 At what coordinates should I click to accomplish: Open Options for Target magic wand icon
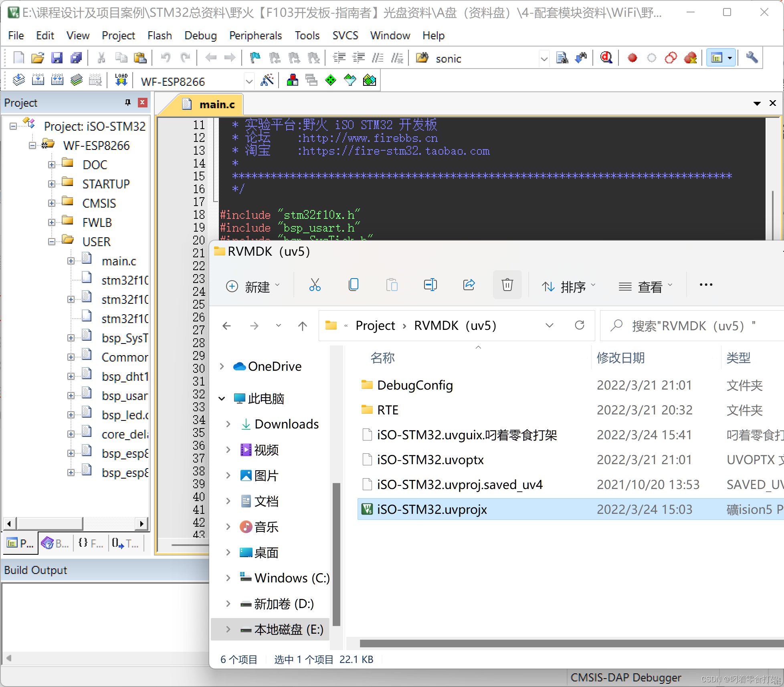[x=267, y=81]
